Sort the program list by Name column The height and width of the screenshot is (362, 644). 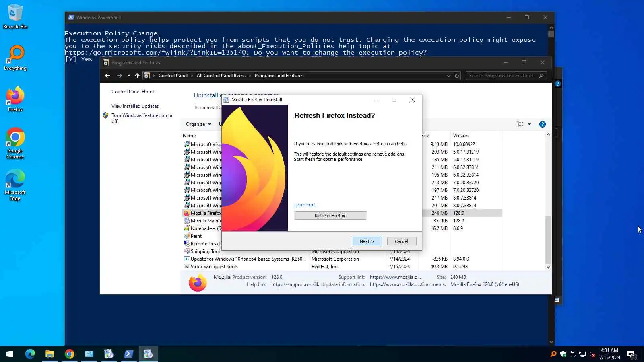pos(189,136)
